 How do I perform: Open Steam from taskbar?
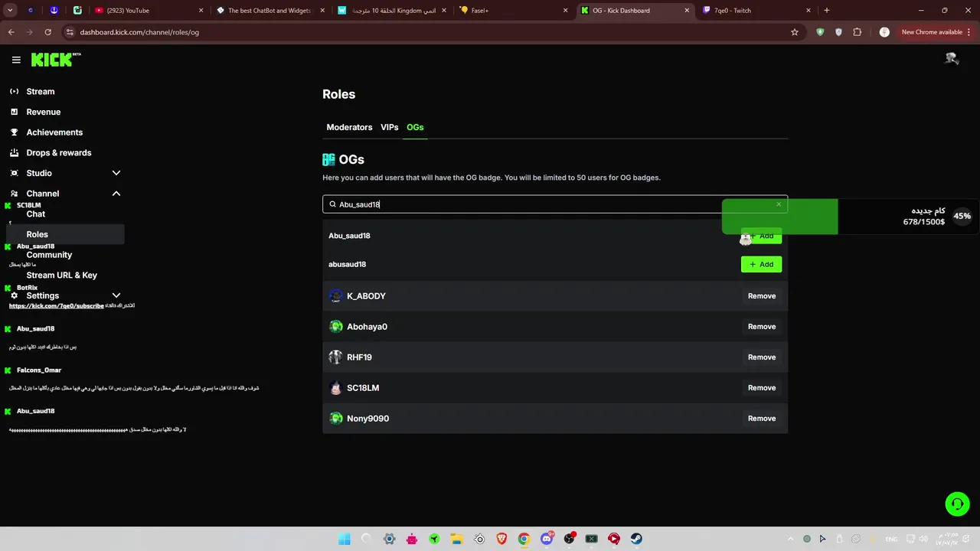[636, 539]
